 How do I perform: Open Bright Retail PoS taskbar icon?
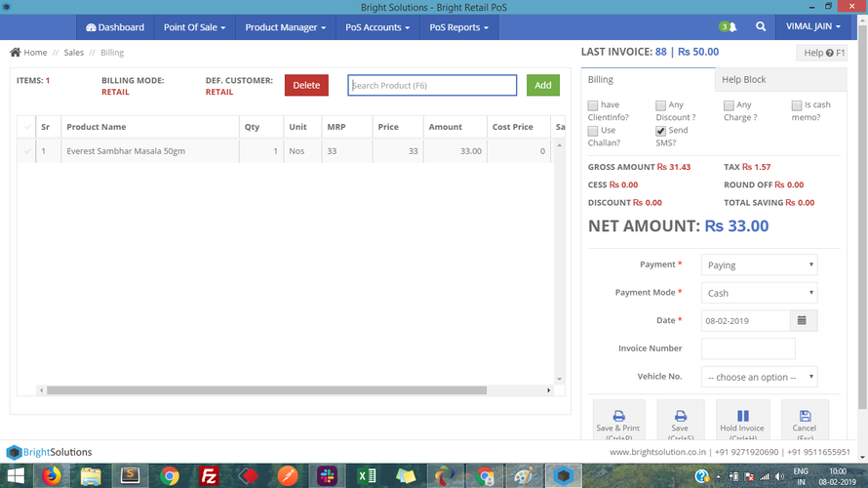(x=563, y=476)
